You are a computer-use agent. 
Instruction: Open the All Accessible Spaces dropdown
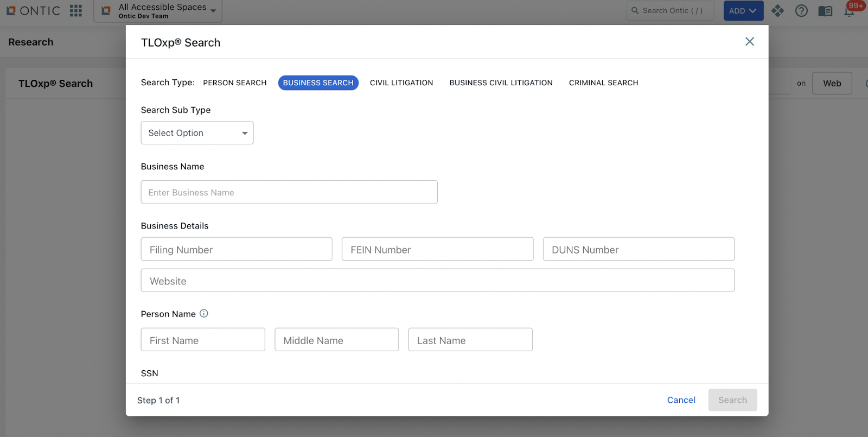tap(158, 11)
